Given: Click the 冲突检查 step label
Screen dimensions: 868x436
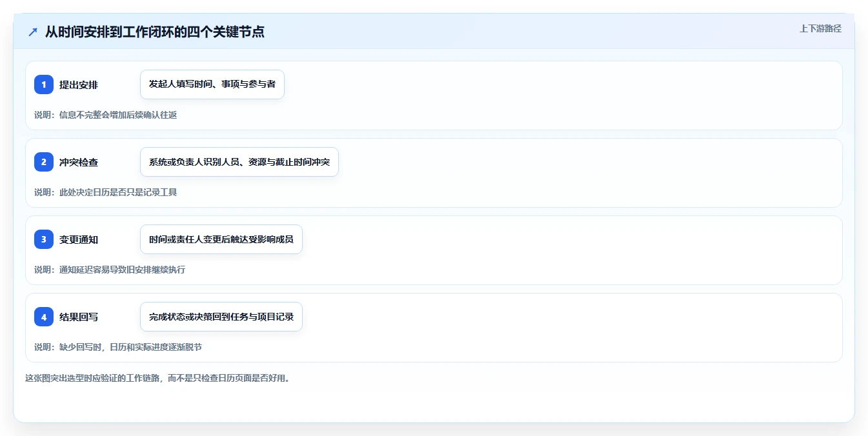Looking at the screenshot, I should (x=79, y=162).
